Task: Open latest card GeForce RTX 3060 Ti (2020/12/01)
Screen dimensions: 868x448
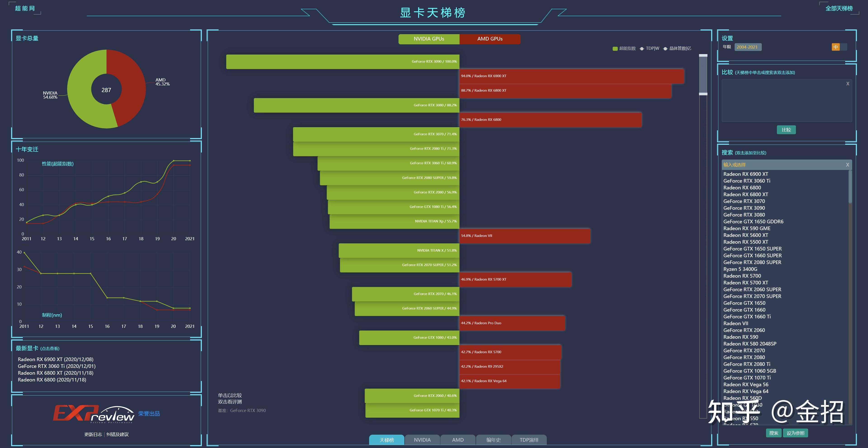Action: pyautogui.click(x=57, y=366)
